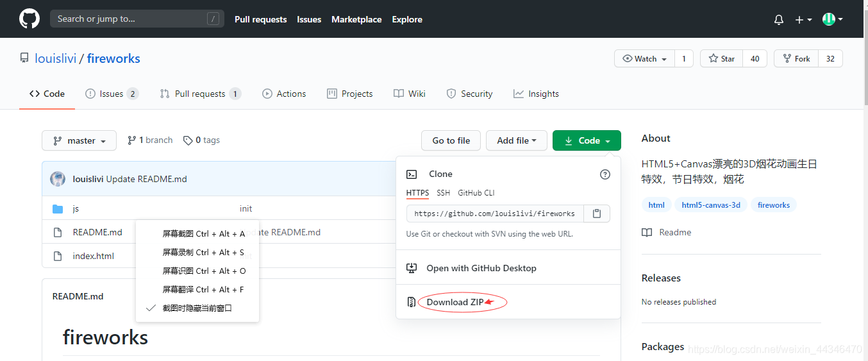
Task: Switch to the Actions tab
Action: 284,94
